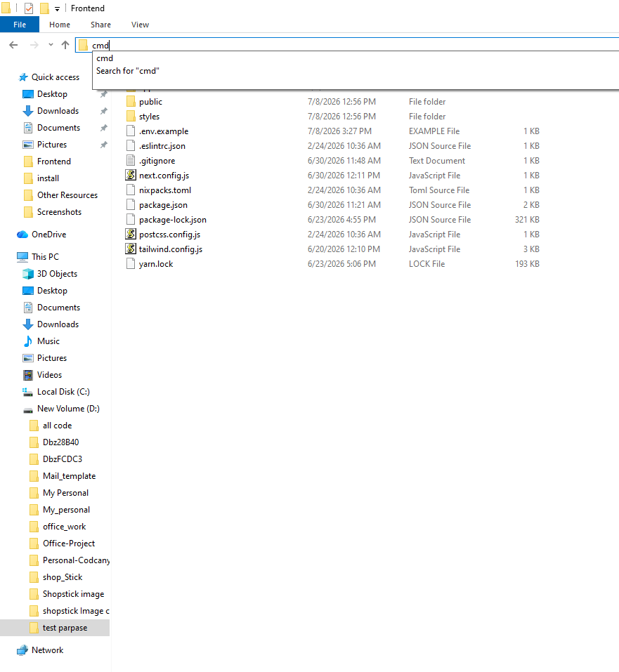Select the nixpacks.toml file
The width and height of the screenshot is (619, 672).
164,190
